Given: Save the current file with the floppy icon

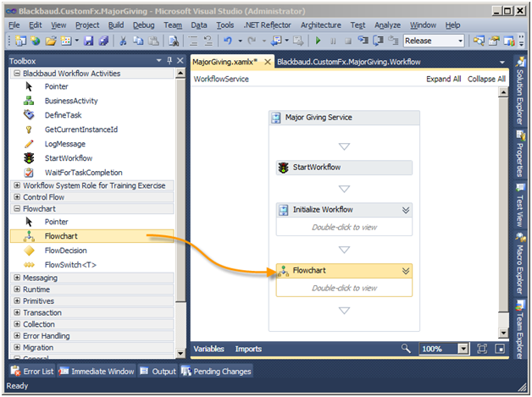Looking at the screenshot, I should coord(89,41).
